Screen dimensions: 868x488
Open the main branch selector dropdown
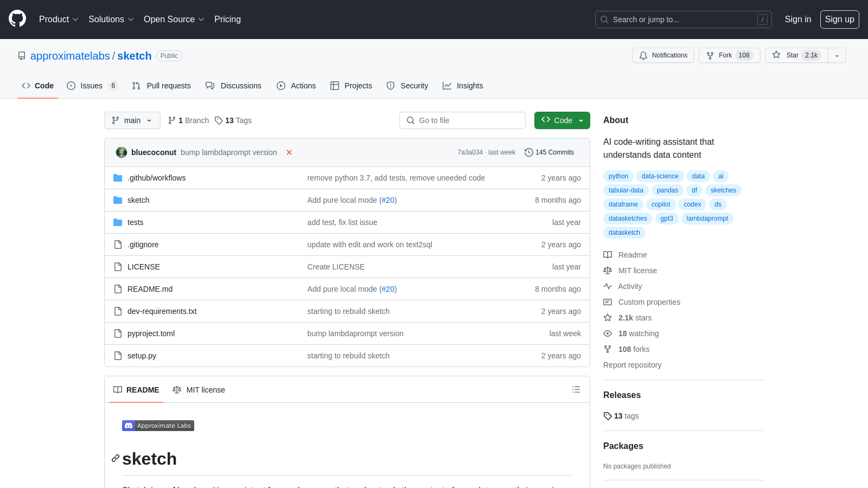(x=132, y=120)
